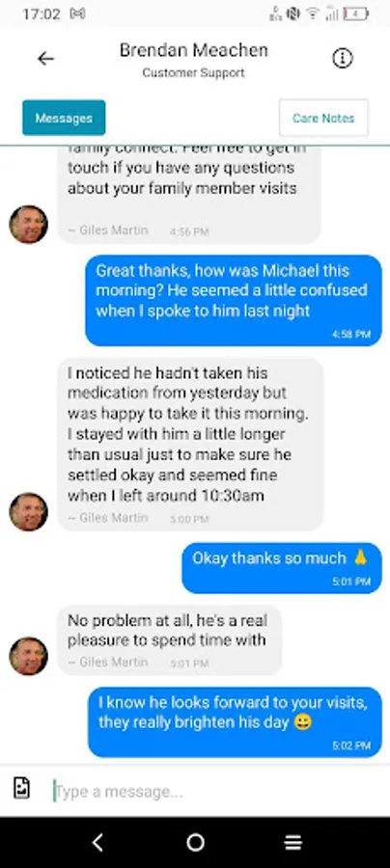390x868 pixels.
Task: Tap the 'I noticed he hadn't taken' message
Action: [x=190, y=444]
